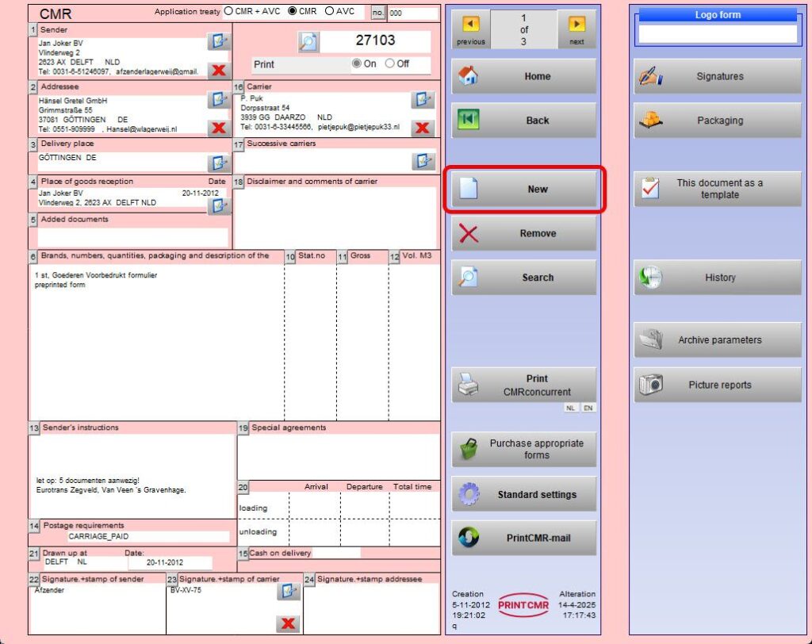
Task: Select the AVC application treaty option
Action: click(x=329, y=12)
